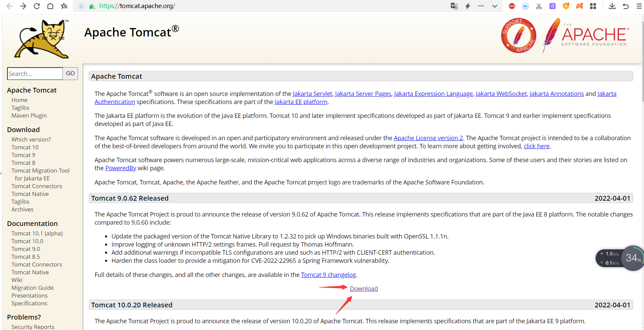Open Taglibs under the Apache Tomcat heading
Screen dimensions: 644x330
[x=20, y=108]
